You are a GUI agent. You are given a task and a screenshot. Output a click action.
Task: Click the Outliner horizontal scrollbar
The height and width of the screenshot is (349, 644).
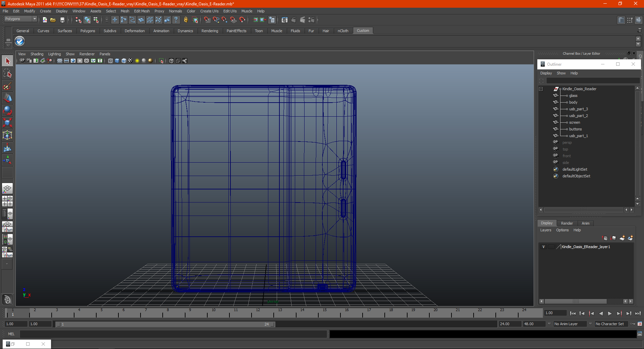(584, 210)
